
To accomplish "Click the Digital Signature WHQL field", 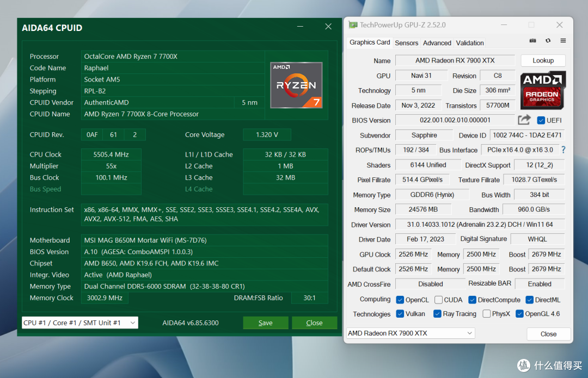I will (537, 239).
